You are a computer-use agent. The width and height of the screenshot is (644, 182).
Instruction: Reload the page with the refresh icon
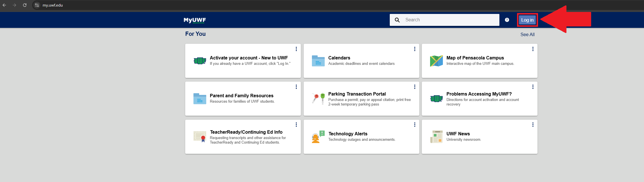click(x=25, y=5)
